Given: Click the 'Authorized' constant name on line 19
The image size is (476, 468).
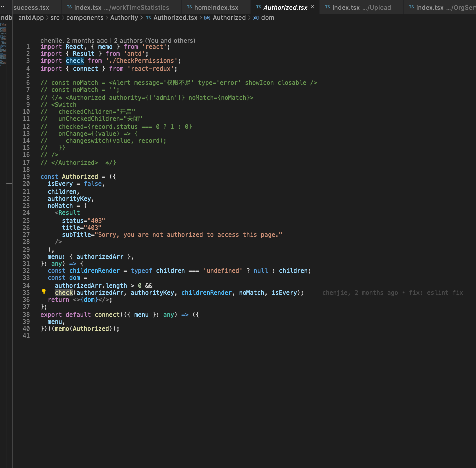Looking at the screenshot, I should (80, 177).
